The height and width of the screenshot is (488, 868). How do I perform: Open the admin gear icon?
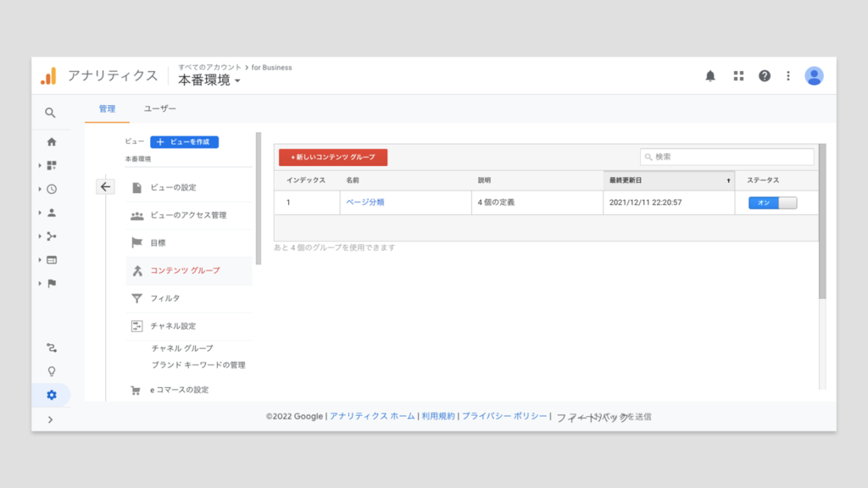point(52,395)
